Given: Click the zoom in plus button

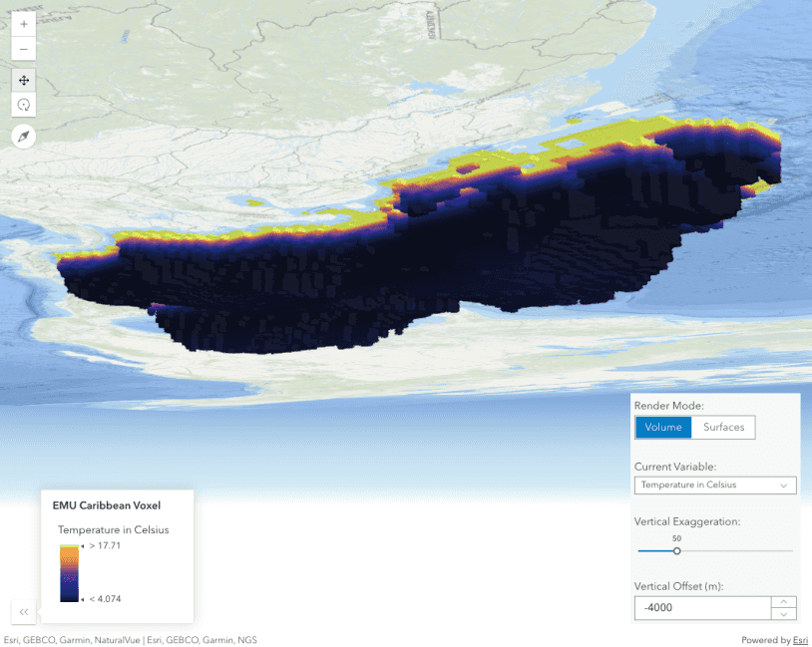Looking at the screenshot, I should (24, 24).
